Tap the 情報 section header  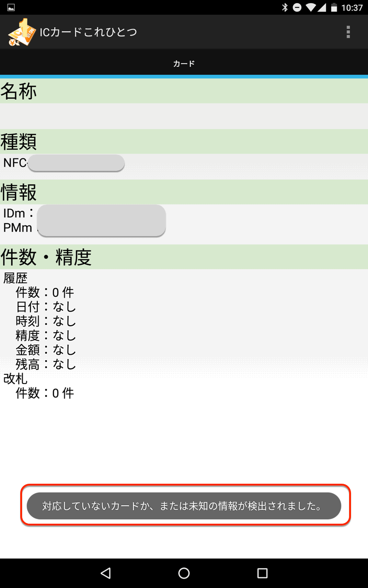point(18,192)
